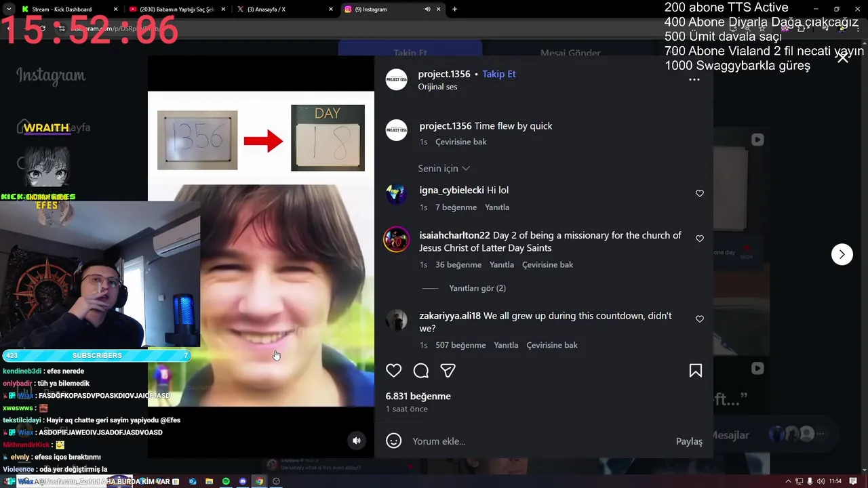The width and height of the screenshot is (868, 488).
Task: Click the dimmed 'Mesaj Gönder' profile button
Action: click(x=570, y=53)
